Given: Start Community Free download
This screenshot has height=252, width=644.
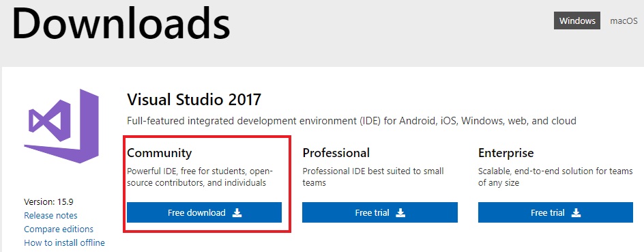Looking at the screenshot, I should point(204,212).
